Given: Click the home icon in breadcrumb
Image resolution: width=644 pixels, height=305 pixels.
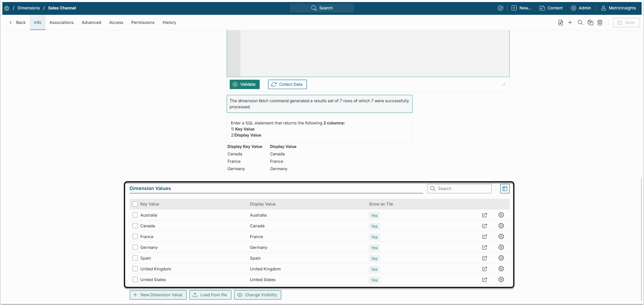Looking at the screenshot, I should pyautogui.click(x=7, y=8).
